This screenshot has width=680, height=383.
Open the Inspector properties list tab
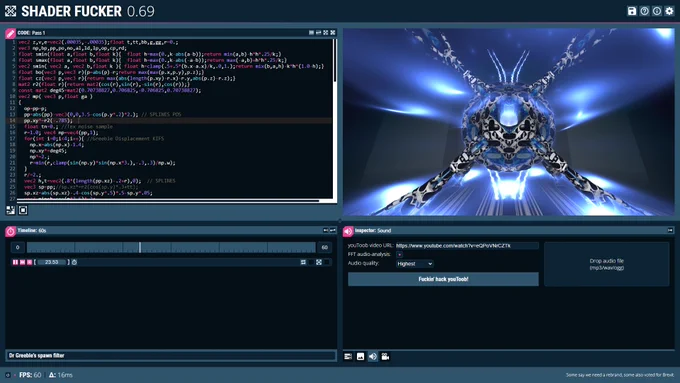pos(348,357)
